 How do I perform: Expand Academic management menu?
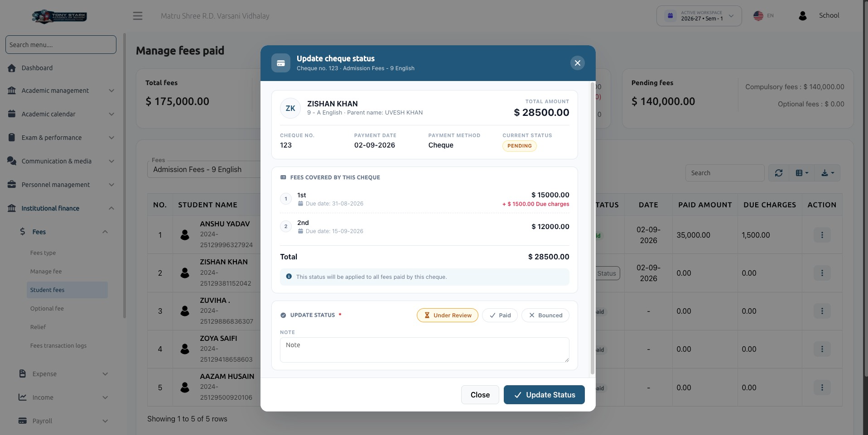(61, 91)
